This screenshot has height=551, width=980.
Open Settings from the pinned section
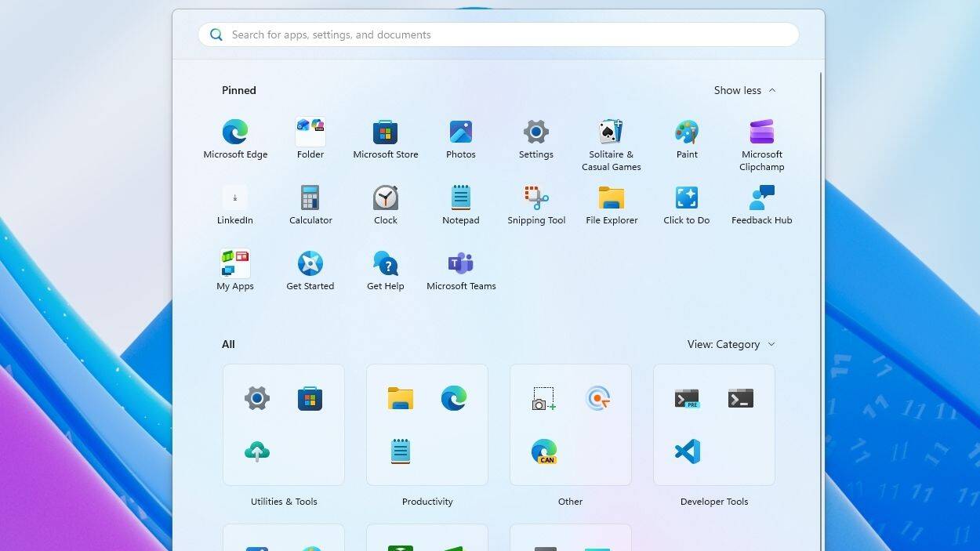pyautogui.click(x=536, y=140)
